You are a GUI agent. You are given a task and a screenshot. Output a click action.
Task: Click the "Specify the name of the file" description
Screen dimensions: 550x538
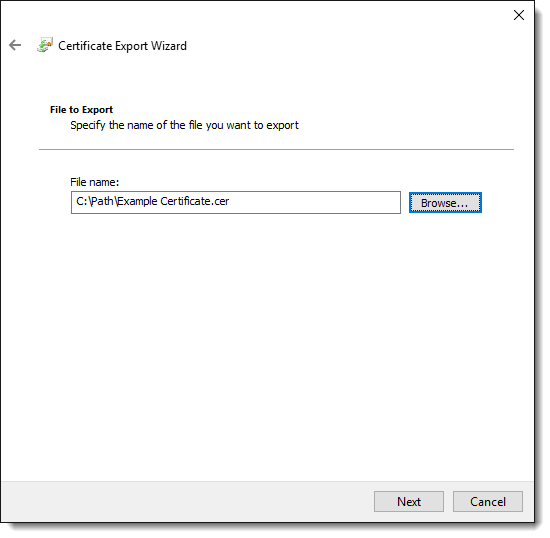click(185, 125)
